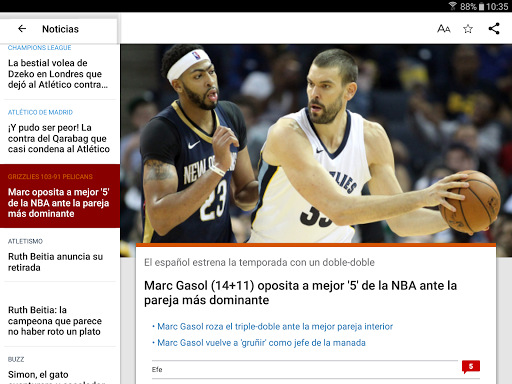Tap the Noticias header title
The height and width of the screenshot is (384, 512).
[x=60, y=29]
